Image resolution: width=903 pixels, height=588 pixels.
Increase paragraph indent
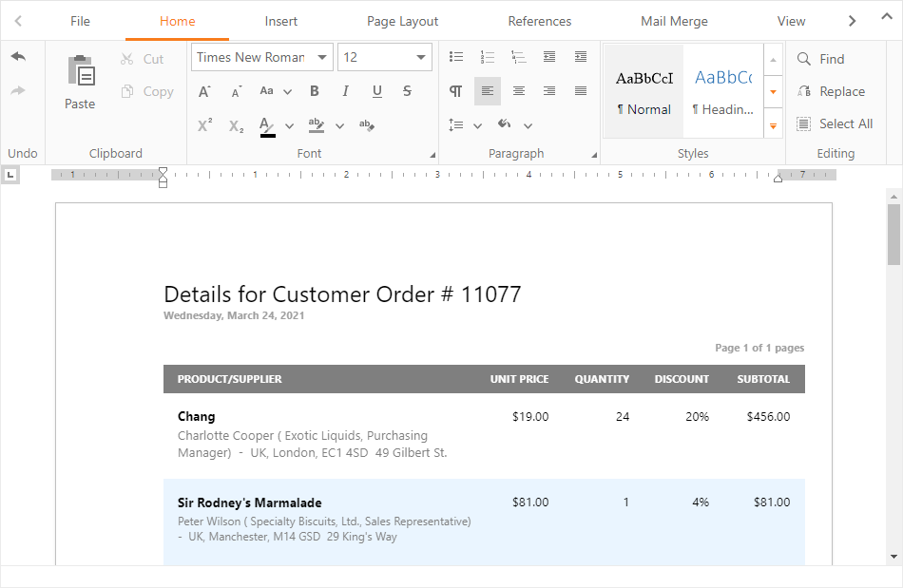point(581,58)
